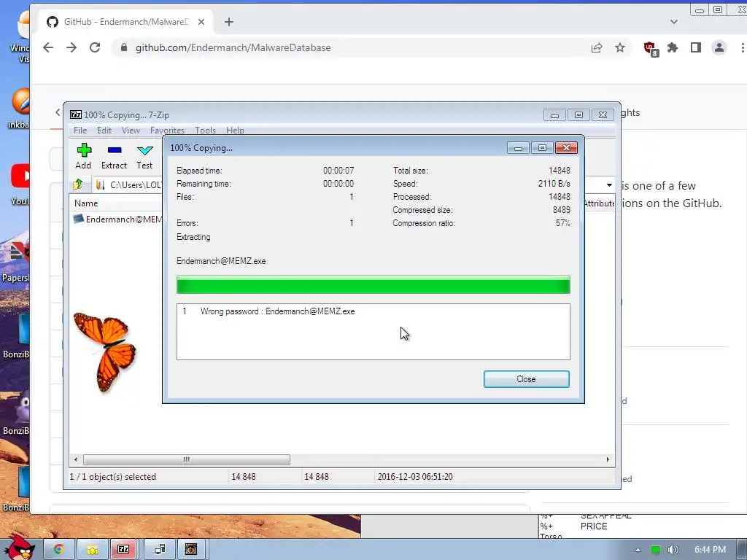This screenshot has width=747, height=560.
Task: Click the 7-Zip address path field
Action: [x=129, y=184]
